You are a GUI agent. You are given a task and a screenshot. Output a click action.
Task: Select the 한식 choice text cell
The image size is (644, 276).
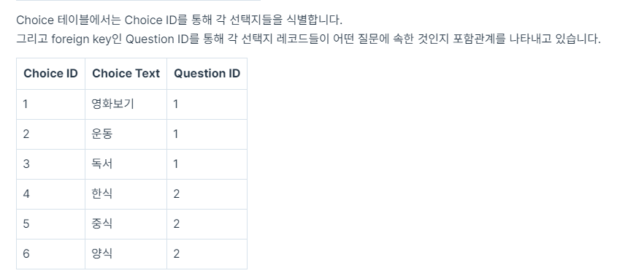point(126,194)
